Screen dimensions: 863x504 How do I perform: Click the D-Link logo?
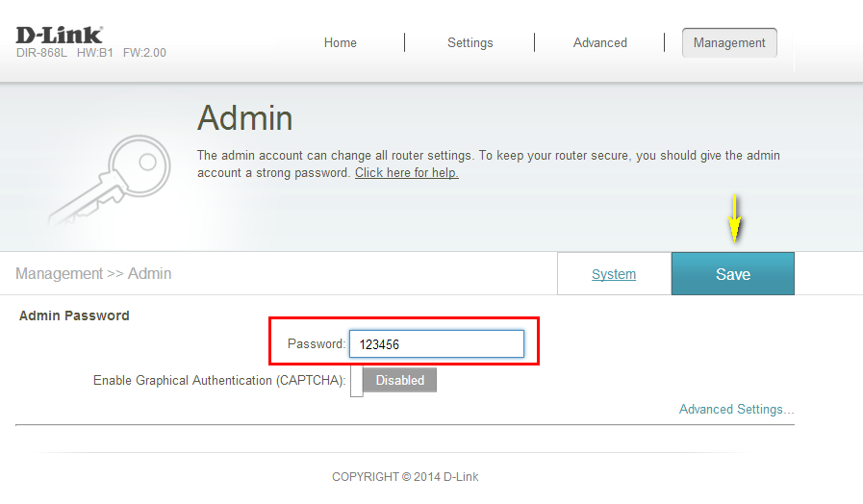tap(59, 35)
